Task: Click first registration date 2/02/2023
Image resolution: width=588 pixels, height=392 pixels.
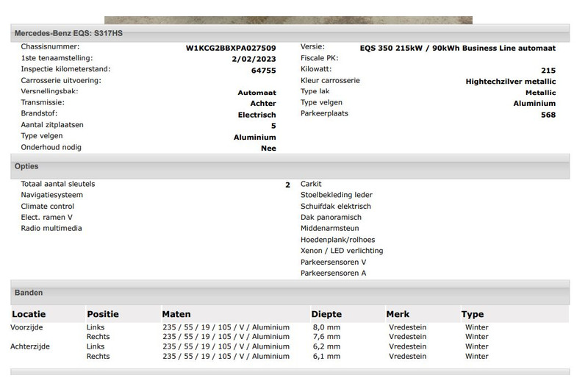Action: pyautogui.click(x=254, y=60)
